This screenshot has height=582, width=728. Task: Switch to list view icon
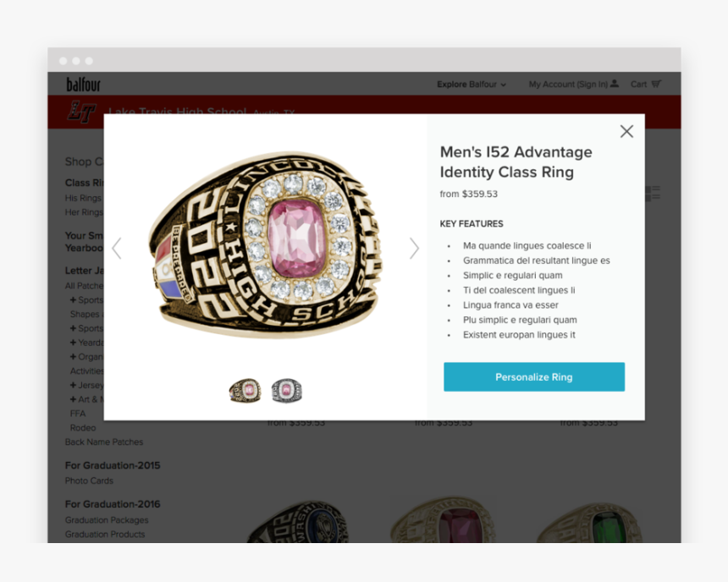tap(653, 193)
